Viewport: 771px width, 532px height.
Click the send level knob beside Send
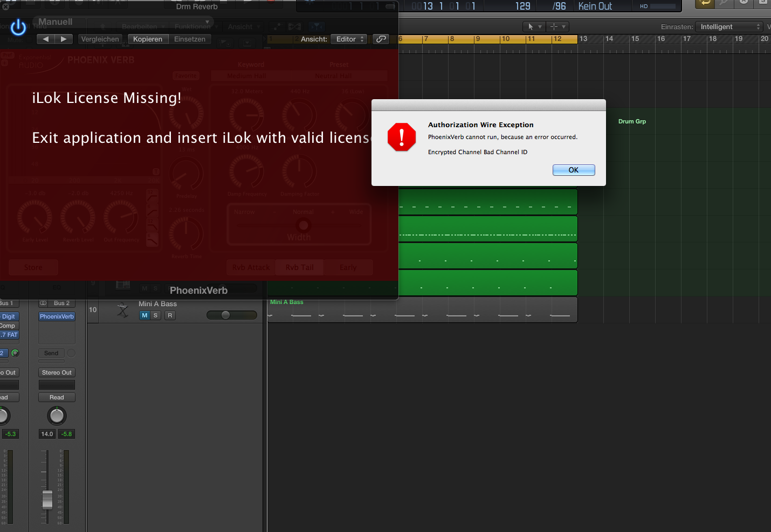click(71, 353)
